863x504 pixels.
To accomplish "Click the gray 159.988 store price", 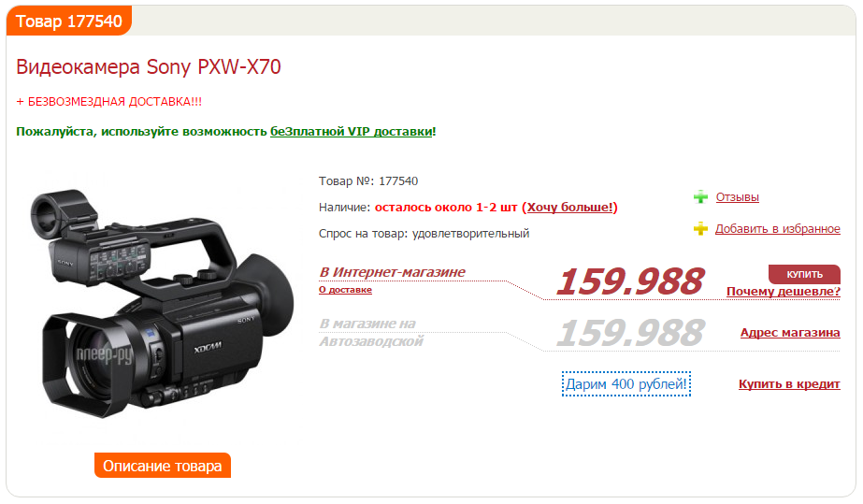I will pyautogui.click(x=629, y=333).
